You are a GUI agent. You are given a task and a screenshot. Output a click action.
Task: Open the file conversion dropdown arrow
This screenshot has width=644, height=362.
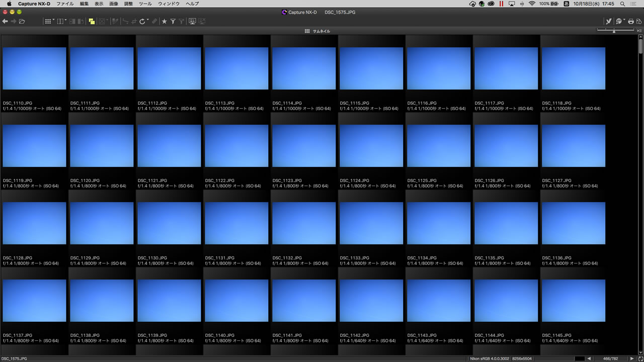point(624,19)
